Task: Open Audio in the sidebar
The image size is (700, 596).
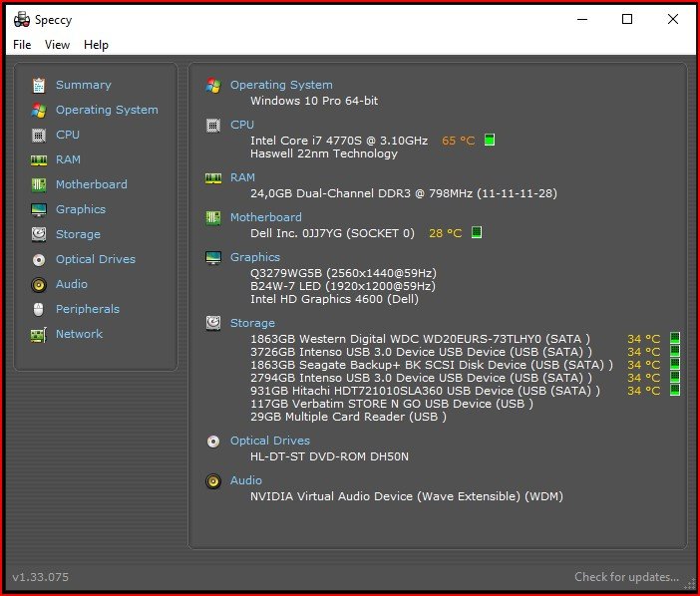Action: (72, 284)
